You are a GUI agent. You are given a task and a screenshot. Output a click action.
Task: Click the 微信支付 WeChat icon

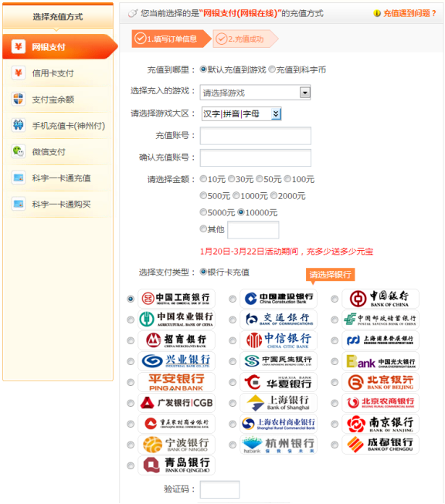click(19, 151)
